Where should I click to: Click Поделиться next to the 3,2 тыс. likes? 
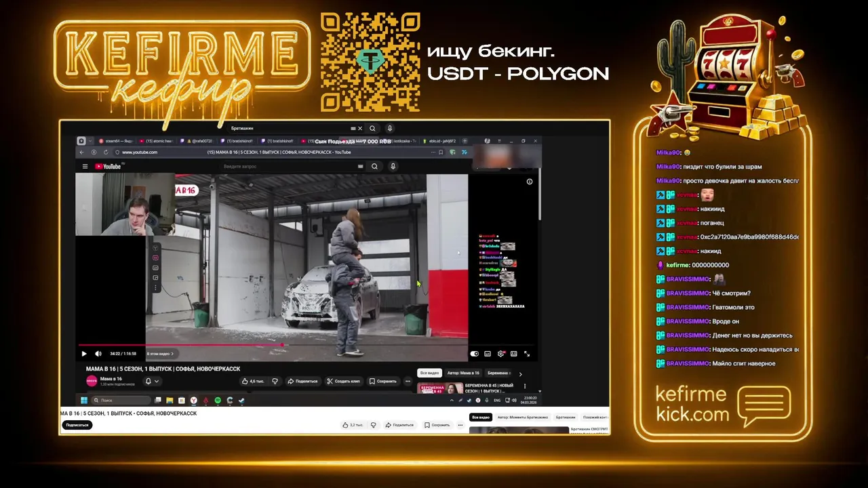(399, 425)
